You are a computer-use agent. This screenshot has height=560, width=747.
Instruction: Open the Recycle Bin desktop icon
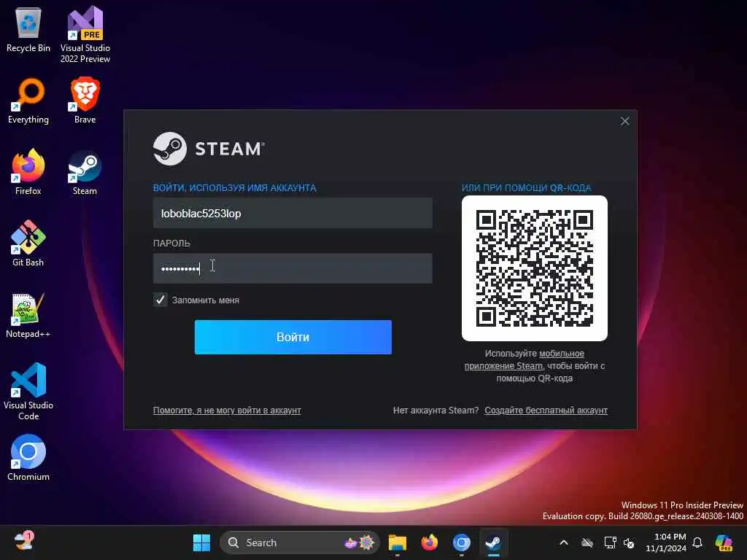coord(28,30)
